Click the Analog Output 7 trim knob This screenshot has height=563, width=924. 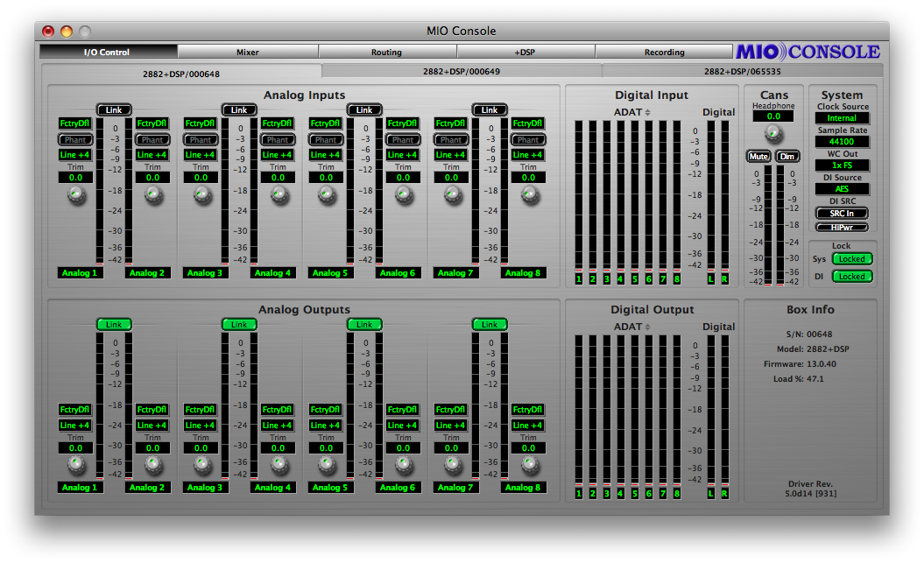(452, 466)
